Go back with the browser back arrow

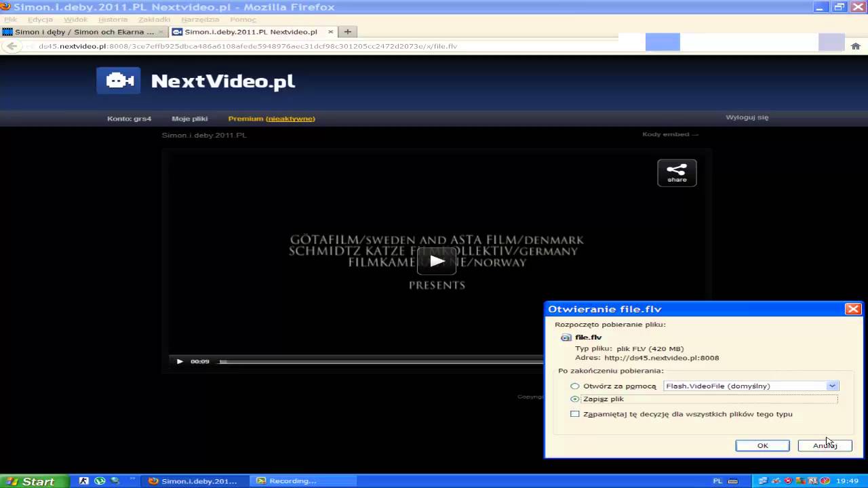pos(12,46)
